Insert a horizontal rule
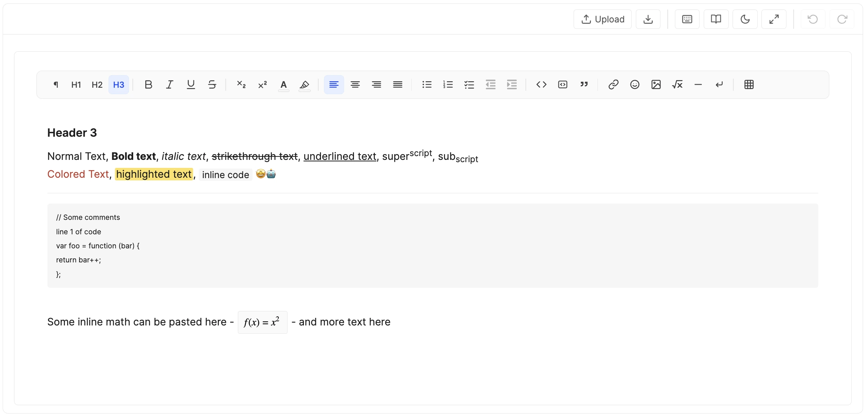 click(698, 84)
